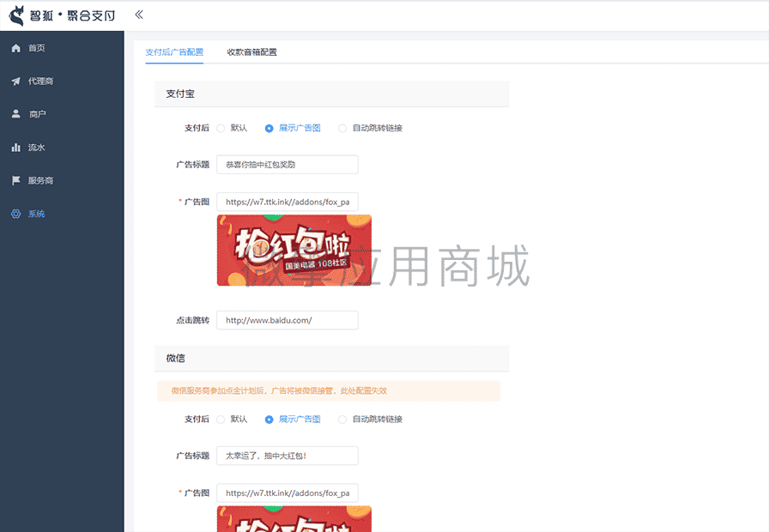Viewport: 769px width, 532px height.
Task: Click the 智狐·聚合支付 title text
Action: click(72, 15)
